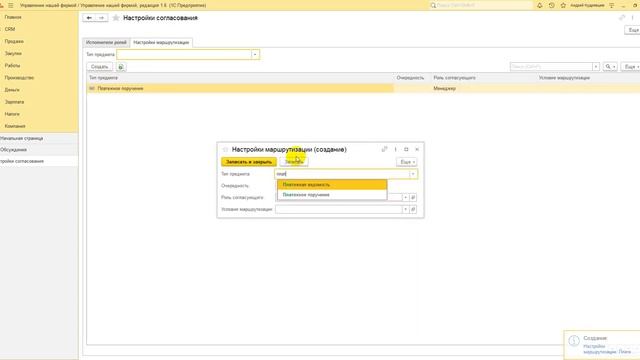640x360 pixels.
Task: Open favorites star in the top bar
Action: click(563, 5)
